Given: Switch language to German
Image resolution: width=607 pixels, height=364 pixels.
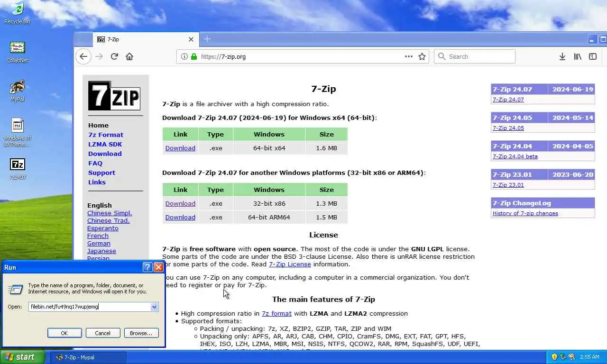Looking at the screenshot, I should pyautogui.click(x=99, y=244).
